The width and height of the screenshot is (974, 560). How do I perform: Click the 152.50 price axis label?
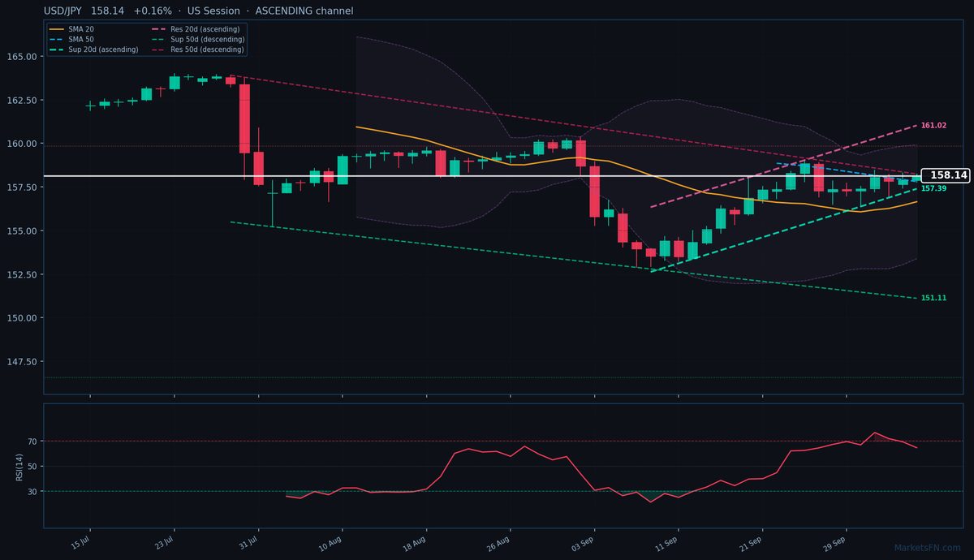(x=22, y=274)
